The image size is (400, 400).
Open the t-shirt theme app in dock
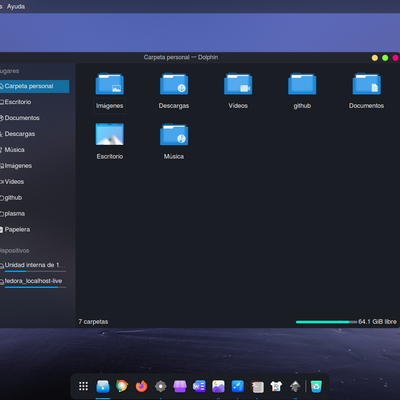pos(276,386)
